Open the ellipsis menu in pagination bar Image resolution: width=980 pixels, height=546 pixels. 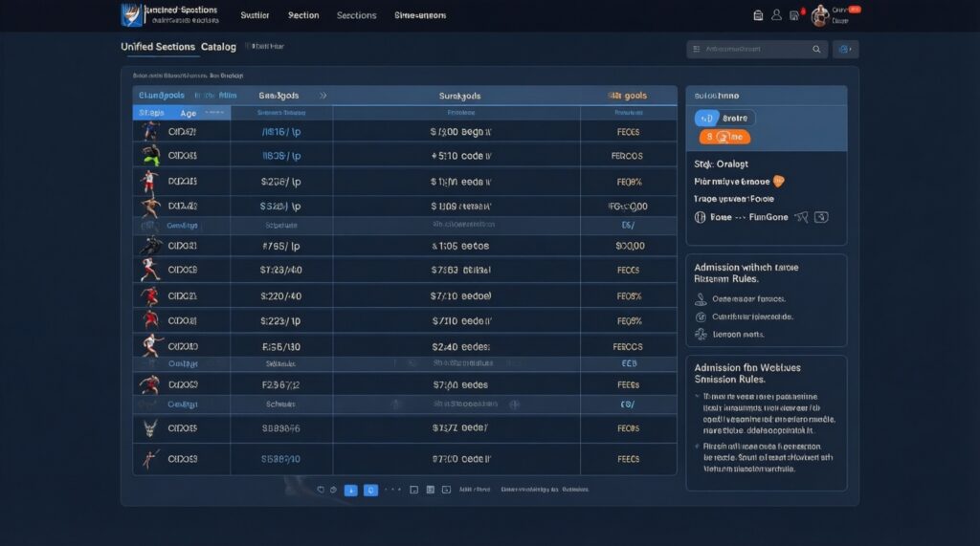[x=392, y=490]
